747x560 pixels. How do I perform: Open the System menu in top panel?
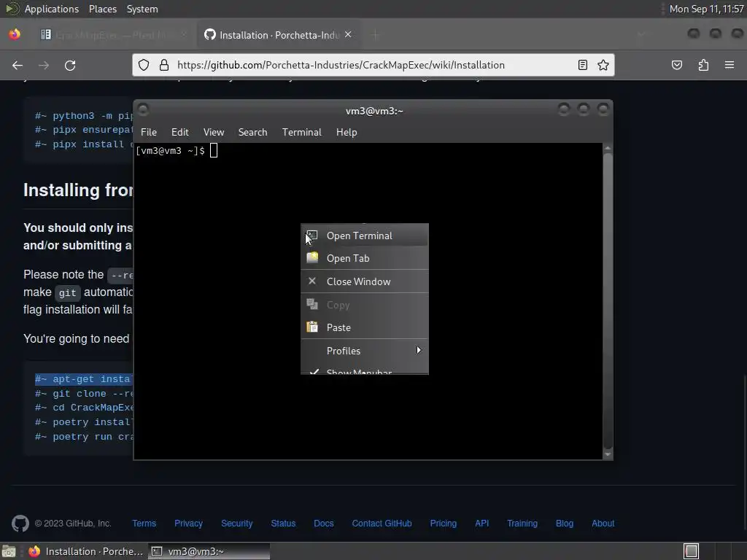coord(142,9)
